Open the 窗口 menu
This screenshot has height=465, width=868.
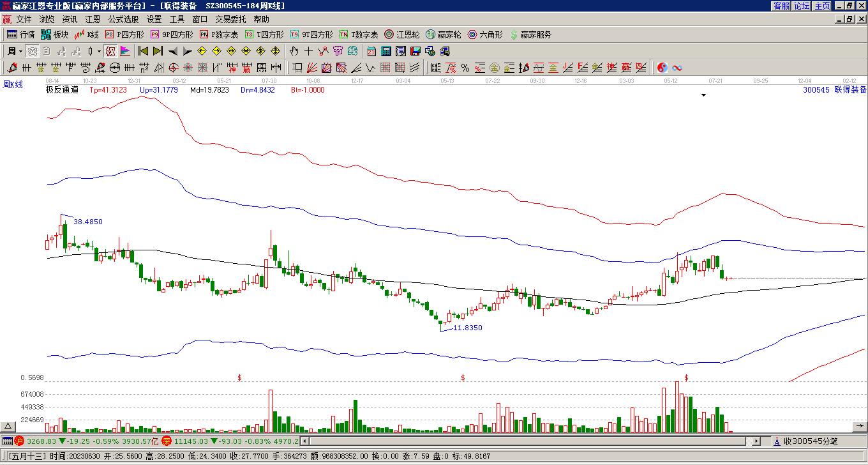tap(200, 20)
